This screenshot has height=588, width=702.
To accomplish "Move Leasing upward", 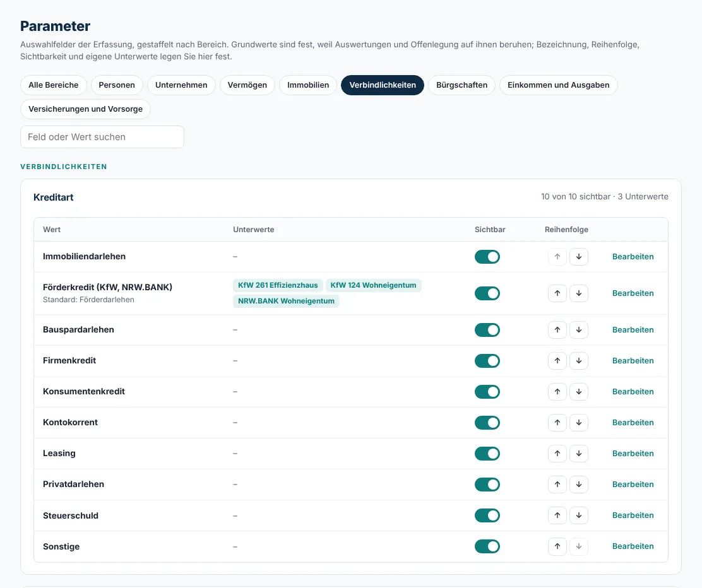I will point(557,454).
